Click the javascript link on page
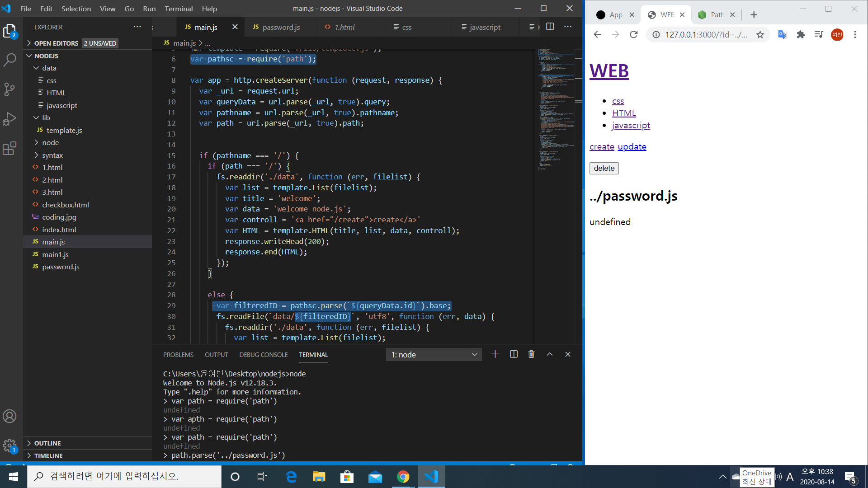 (631, 126)
